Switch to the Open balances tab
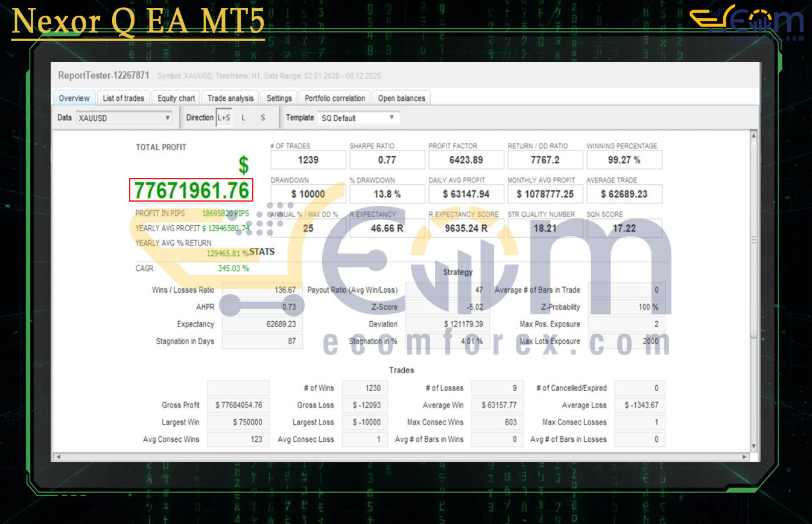 click(x=401, y=98)
